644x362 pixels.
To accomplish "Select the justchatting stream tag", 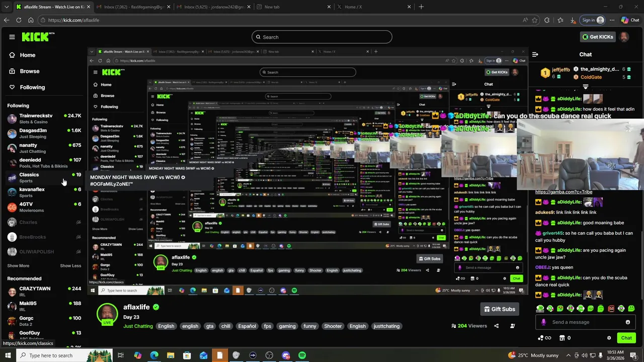I will click(x=386, y=326).
